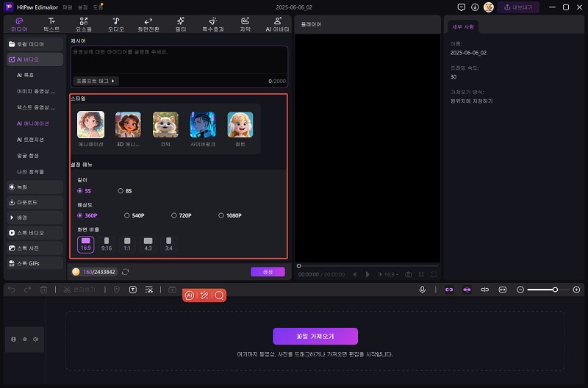Click the timeline zoom slider handle
This screenshot has width=588, height=388.
tap(555, 290)
